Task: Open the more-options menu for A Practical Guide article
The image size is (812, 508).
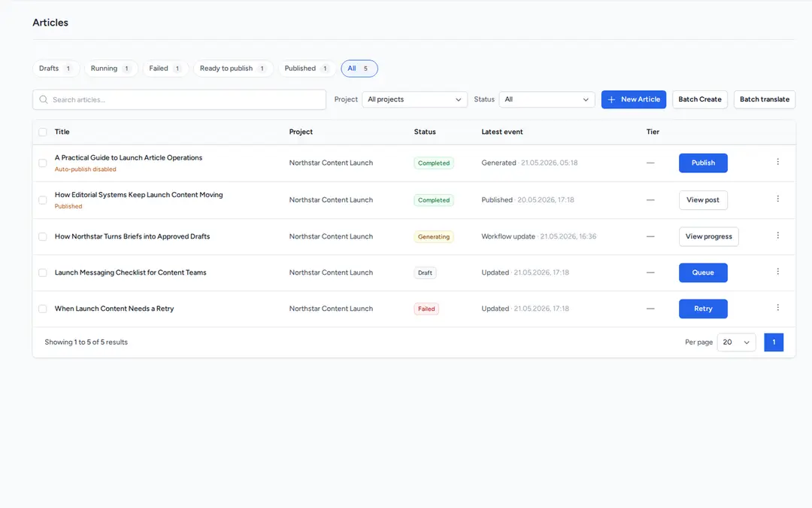Action: (x=777, y=163)
